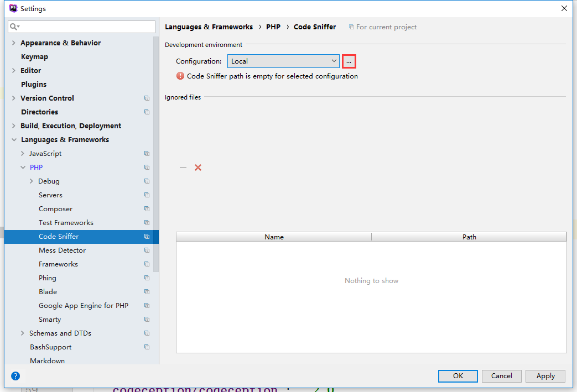Click the project icon next to Composer
The image size is (577, 392).
[147, 209]
